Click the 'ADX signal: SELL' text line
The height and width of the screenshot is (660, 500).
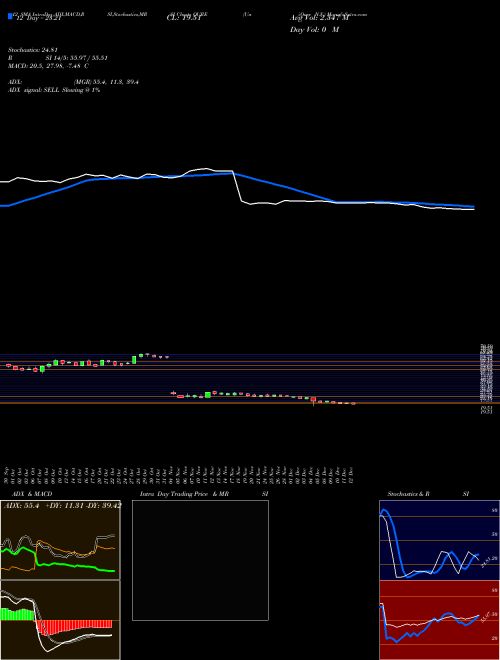pos(54,90)
